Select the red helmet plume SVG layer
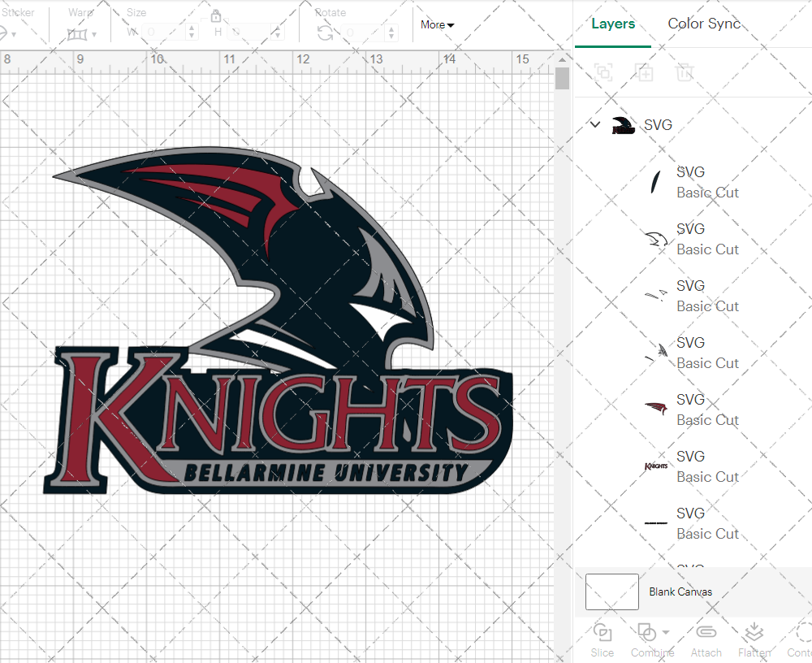 point(690,409)
